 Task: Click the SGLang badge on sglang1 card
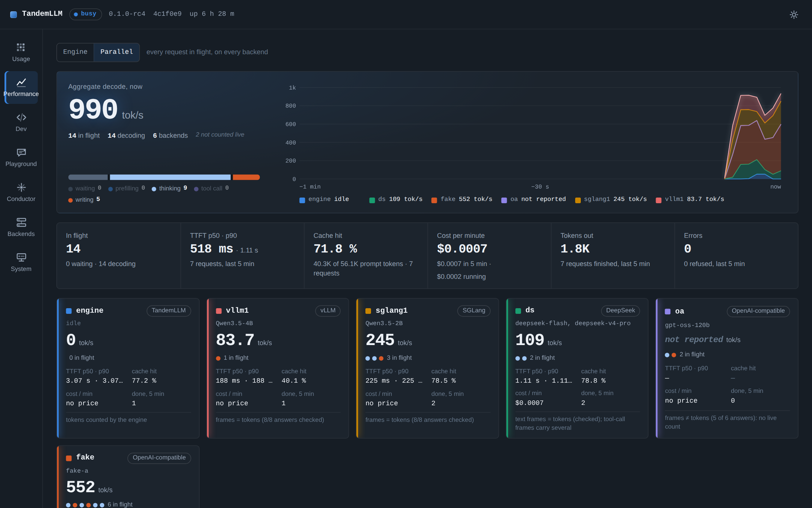[474, 310]
